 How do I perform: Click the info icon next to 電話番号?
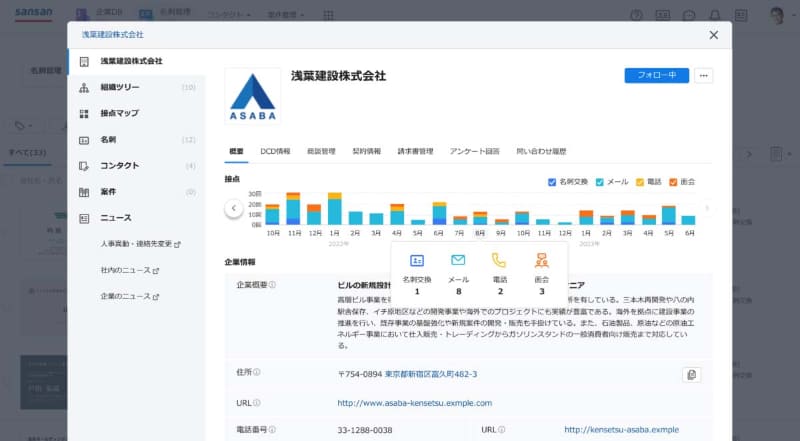[272, 430]
